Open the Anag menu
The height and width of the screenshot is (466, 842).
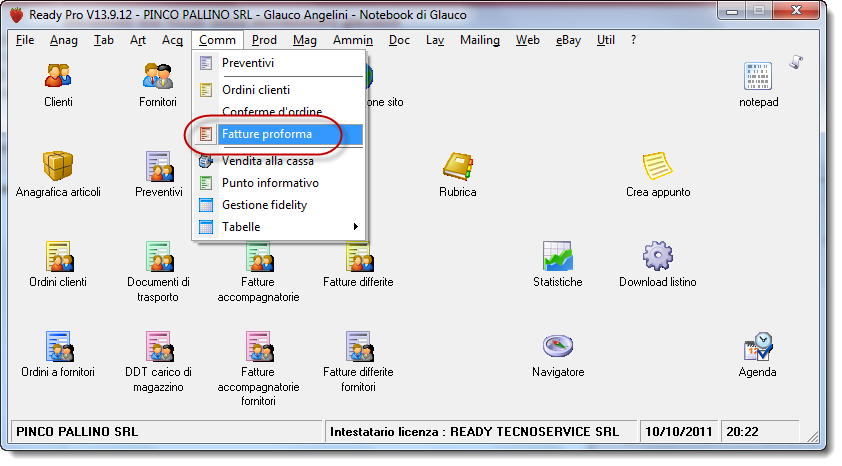click(64, 40)
